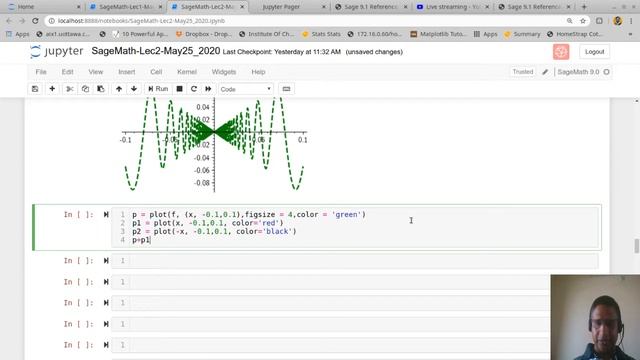This screenshot has height=360, width=640.
Task: Click the SageMath 9.0 kernel name
Action: (578, 72)
